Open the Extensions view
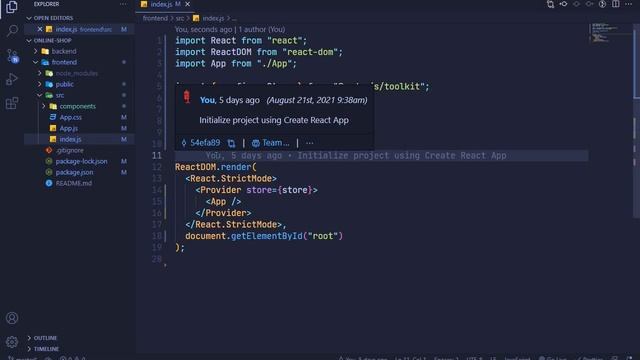The image size is (640, 360). [12, 103]
